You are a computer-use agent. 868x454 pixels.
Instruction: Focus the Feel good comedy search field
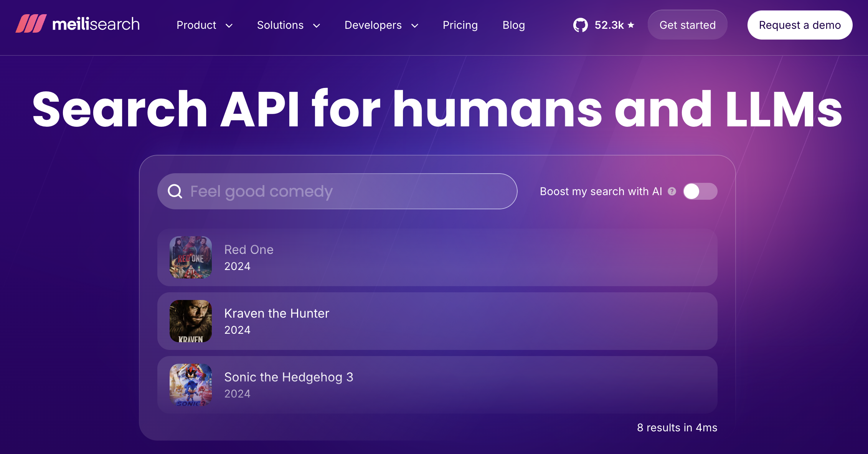pyautogui.click(x=337, y=191)
